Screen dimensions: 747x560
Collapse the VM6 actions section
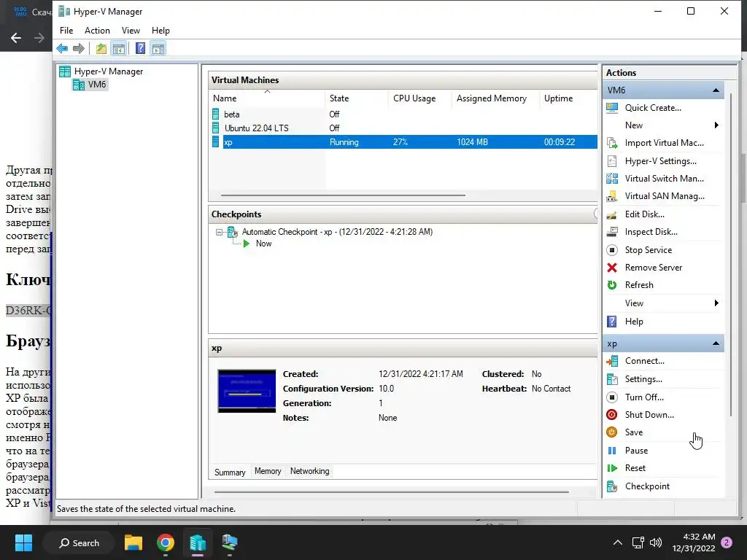click(716, 90)
